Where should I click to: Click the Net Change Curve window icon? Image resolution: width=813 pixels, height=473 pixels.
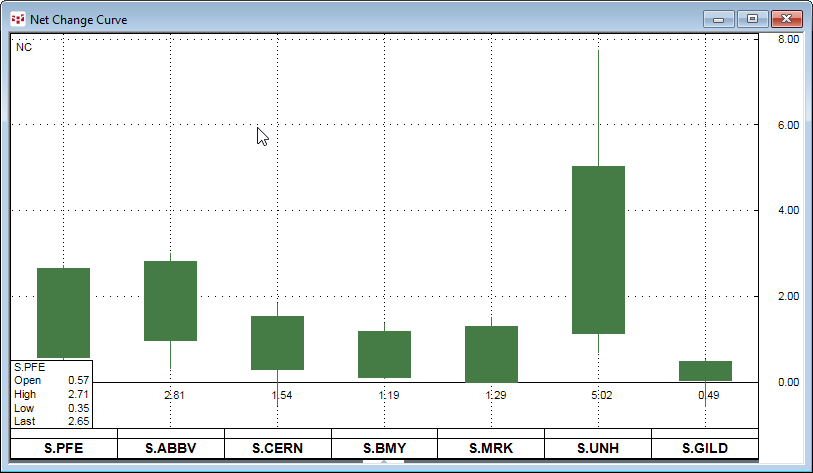[x=17, y=19]
